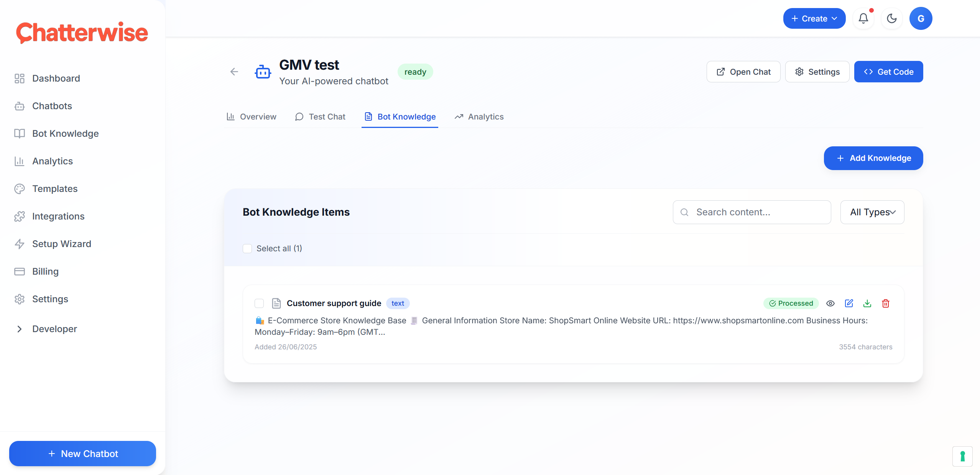View Customer support guide with eye icon

click(x=830, y=303)
